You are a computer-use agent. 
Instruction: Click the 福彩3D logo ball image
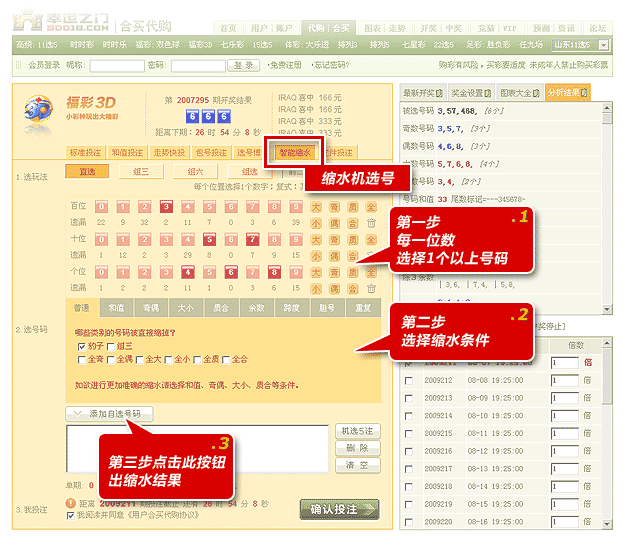point(38,109)
